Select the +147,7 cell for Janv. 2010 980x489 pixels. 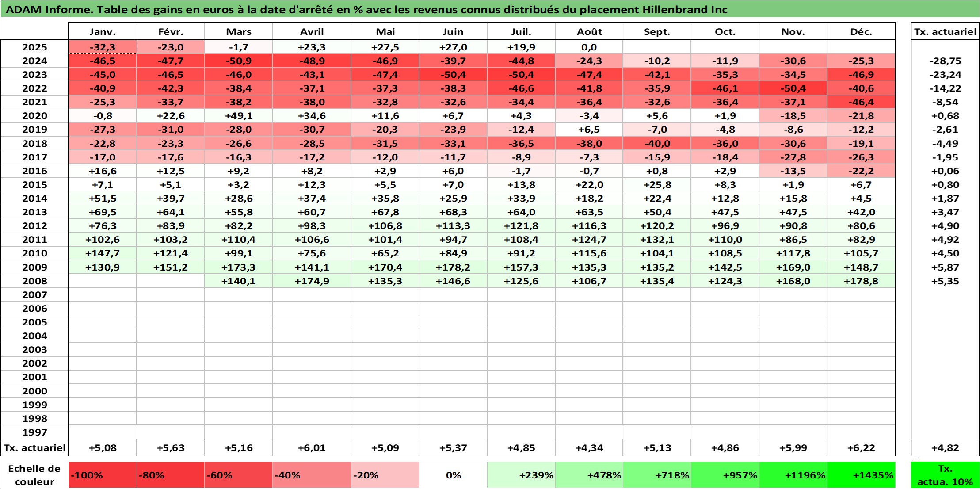[103, 253]
